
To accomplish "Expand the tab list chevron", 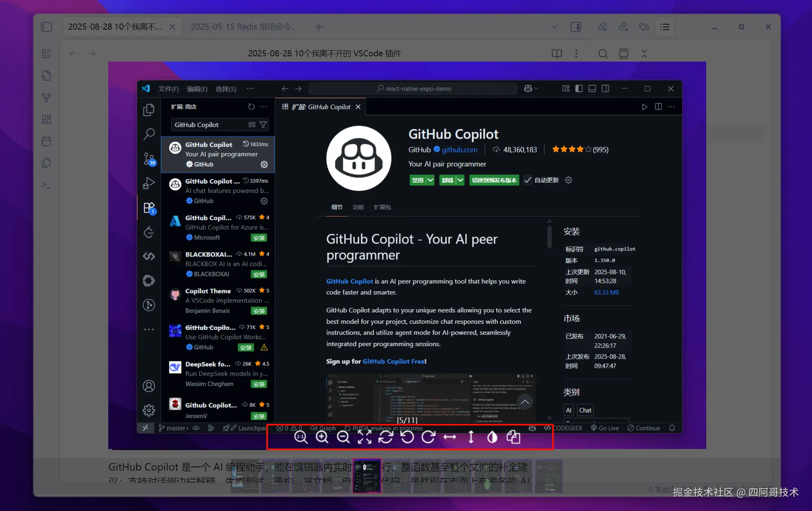I will pyautogui.click(x=554, y=27).
